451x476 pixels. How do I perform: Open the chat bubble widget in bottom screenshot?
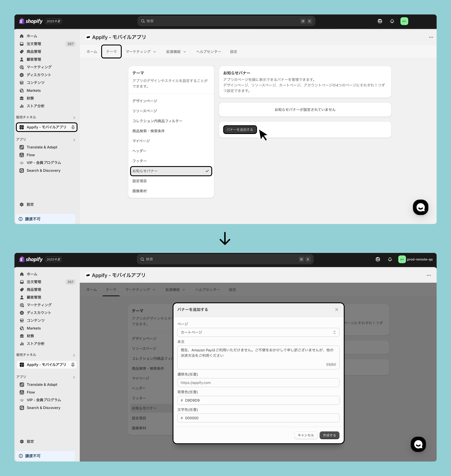418,444
